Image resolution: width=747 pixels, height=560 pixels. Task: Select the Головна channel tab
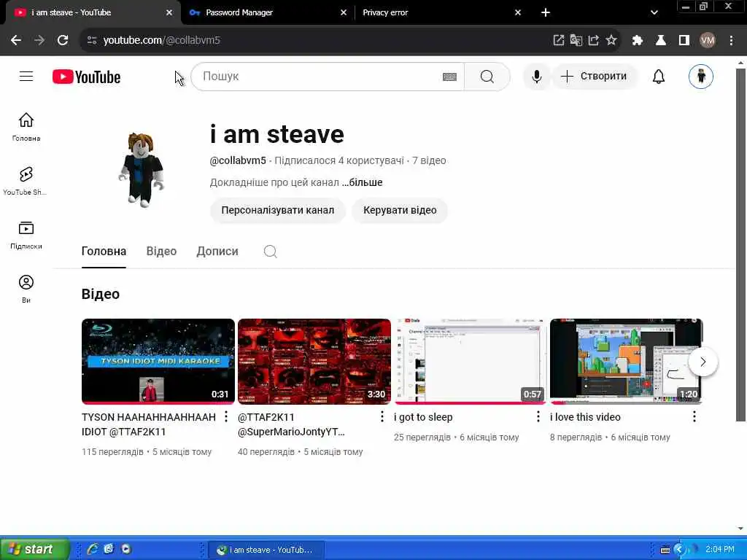pyautogui.click(x=104, y=252)
